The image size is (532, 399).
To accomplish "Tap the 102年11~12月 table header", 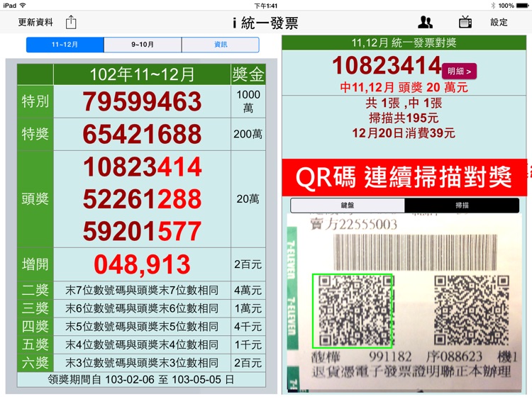I will [x=142, y=74].
